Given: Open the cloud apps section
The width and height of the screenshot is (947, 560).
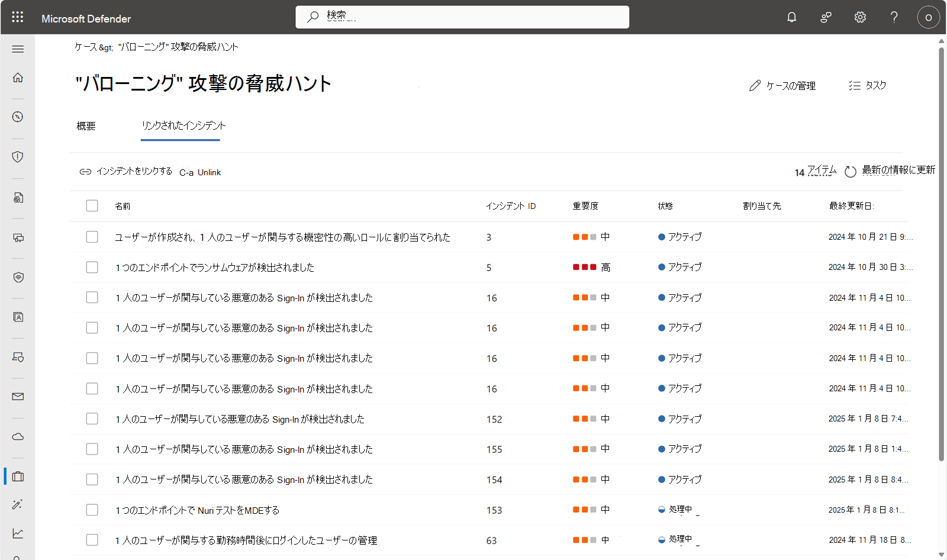Looking at the screenshot, I should [18, 436].
